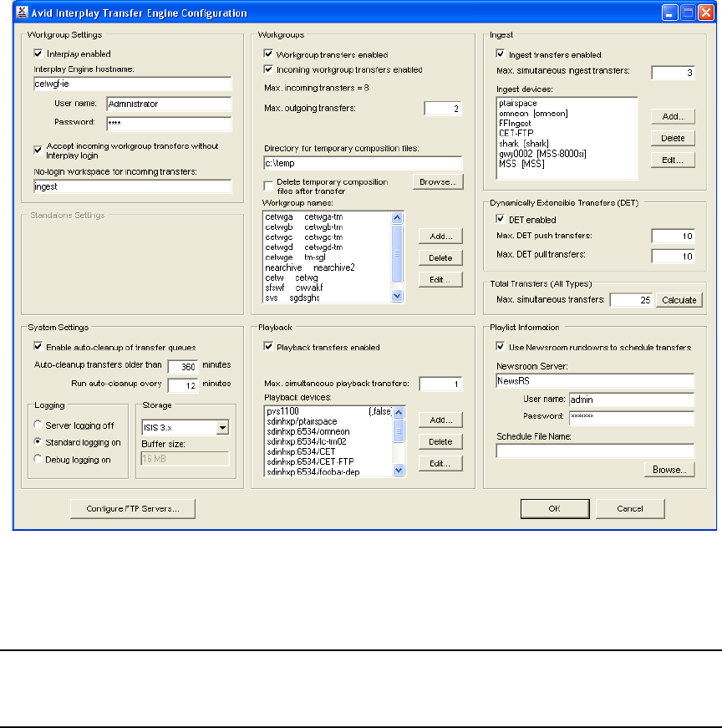Toggle Use Newsroom rundowns to schedule transfers
The image size is (722, 728).
click(500, 346)
